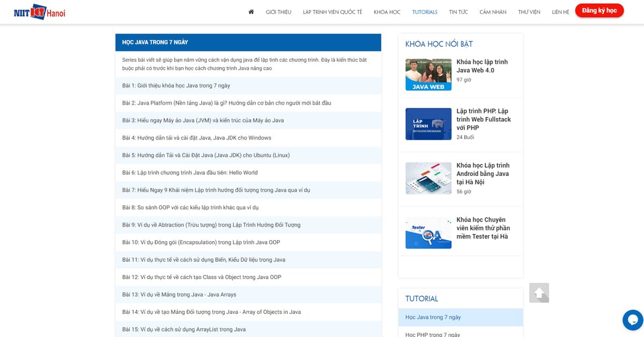
Task: Open the Tester QA course thumbnail
Action: click(x=428, y=232)
